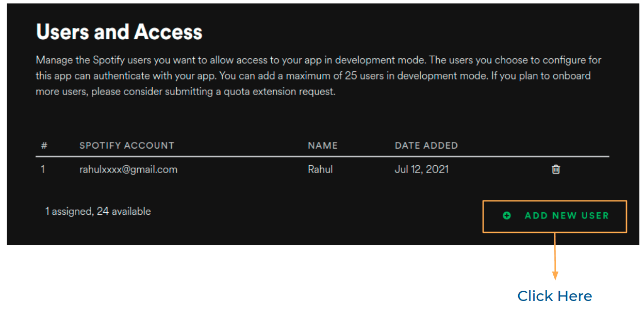This screenshot has width=644, height=315.
Task: Click the plus icon next to ADD NEW USER
Action: pyautogui.click(x=506, y=216)
